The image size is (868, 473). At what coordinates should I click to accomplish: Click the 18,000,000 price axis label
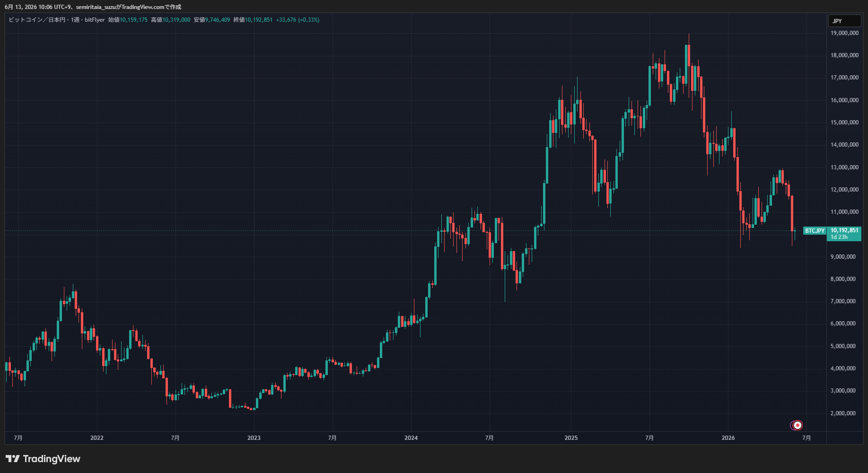(x=844, y=55)
